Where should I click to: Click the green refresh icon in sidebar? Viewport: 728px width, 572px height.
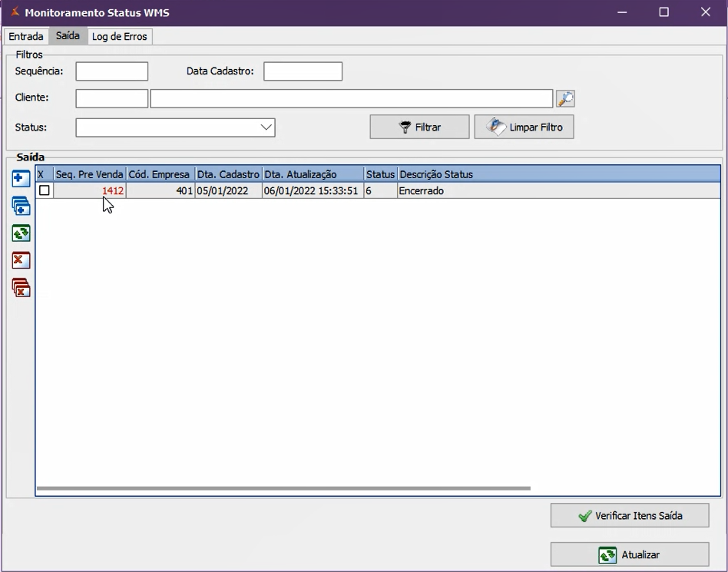(21, 233)
